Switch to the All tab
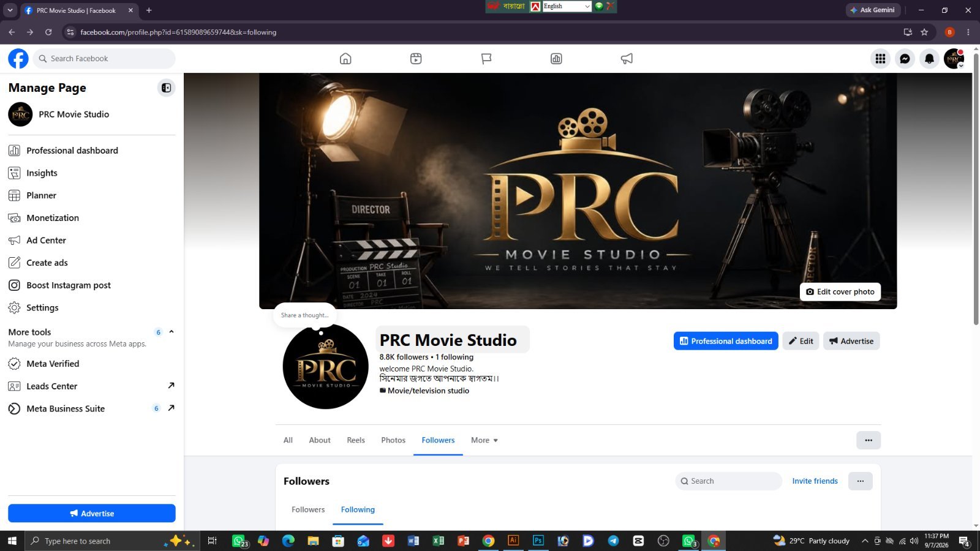The height and width of the screenshot is (551, 980). (288, 440)
